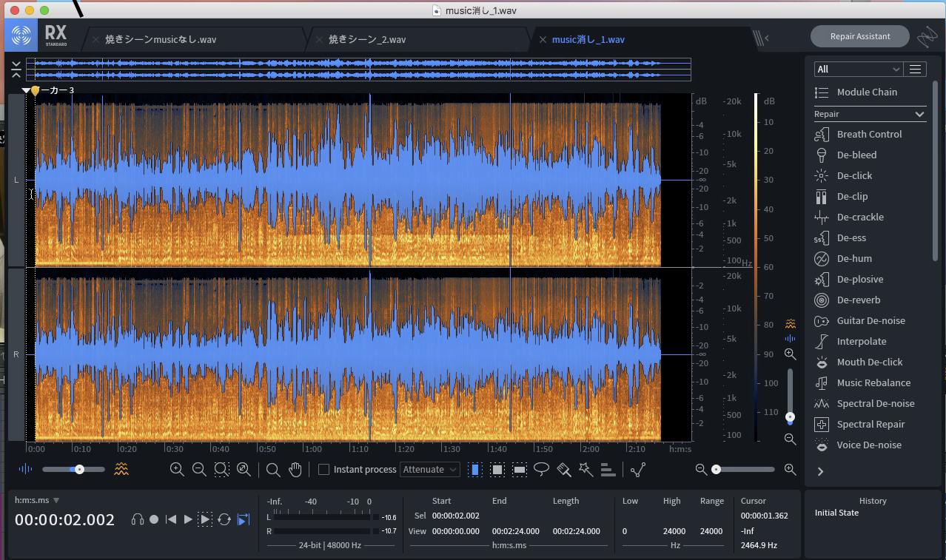Open the Mouth De-click module
Image resolution: width=946 pixels, height=560 pixels.
click(870, 362)
